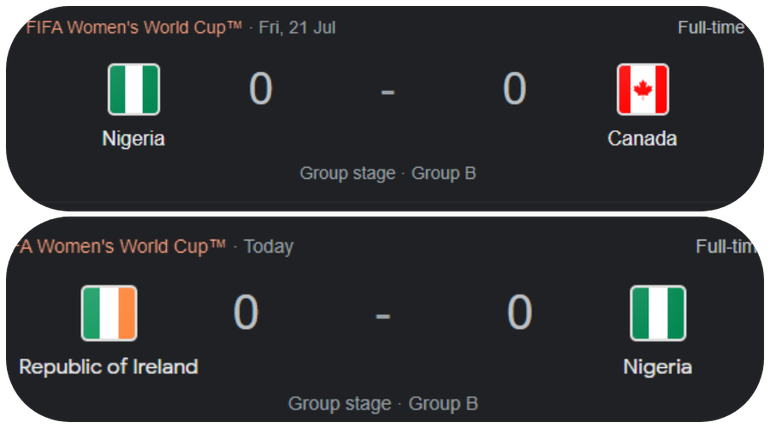Select the Canada team name

point(642,139)
